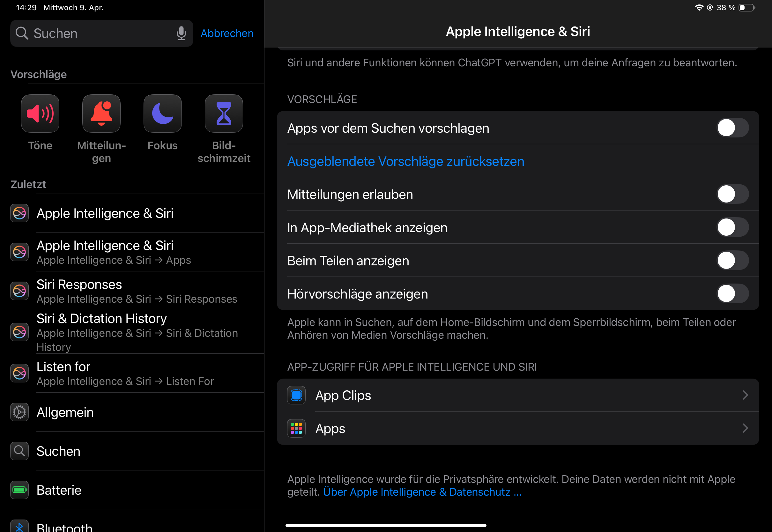Tap the microphone dictation icon in search
The image size is (772, 532).
tap(181, 33)
